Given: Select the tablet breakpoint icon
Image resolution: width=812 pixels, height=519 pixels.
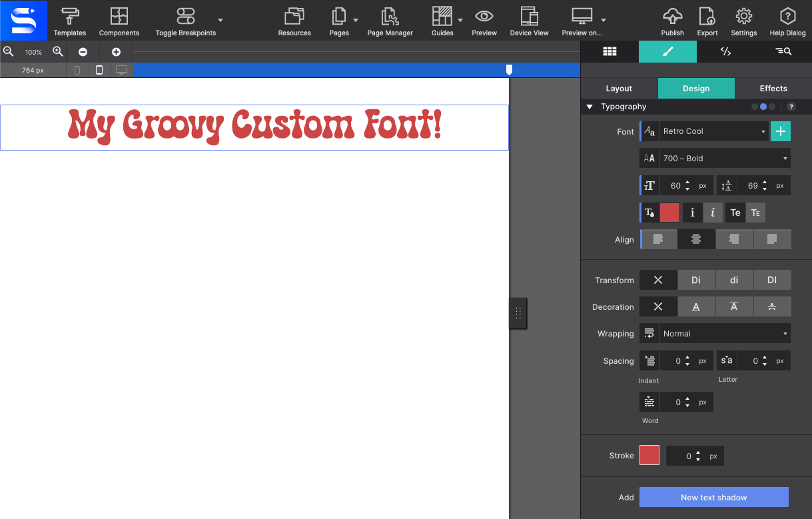Looking at the screenshot, I should (x=99, y=70).
